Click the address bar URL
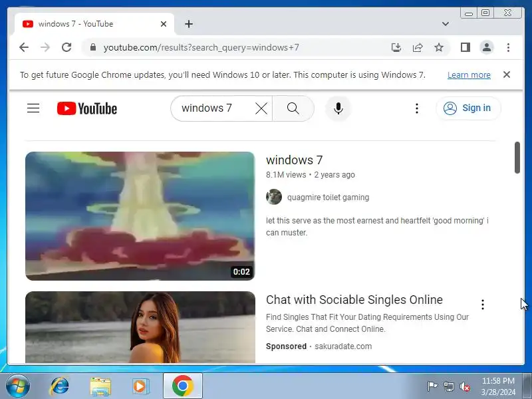This screenshot has width=532, height=399. click(x=201, y=47)
